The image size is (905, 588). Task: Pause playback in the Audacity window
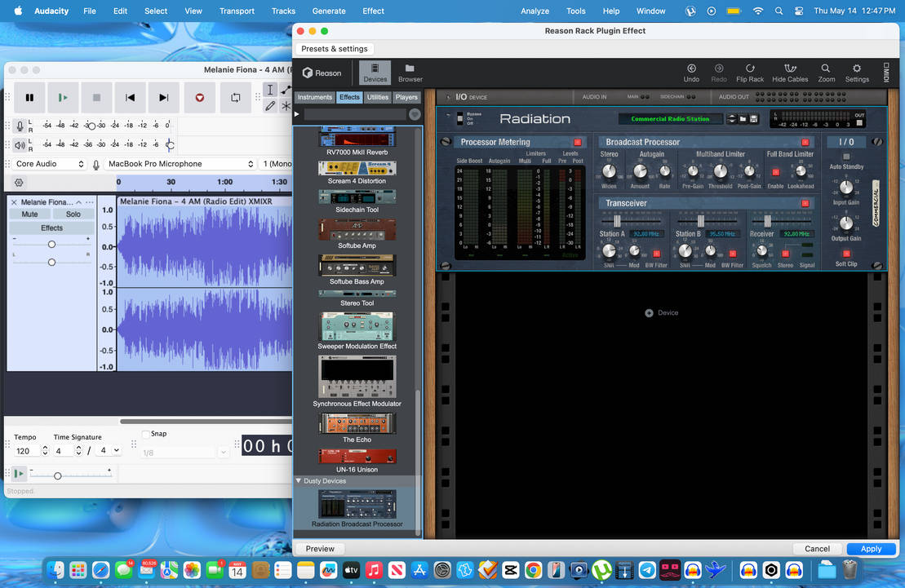pyautogui.click(x=29, y=98)
